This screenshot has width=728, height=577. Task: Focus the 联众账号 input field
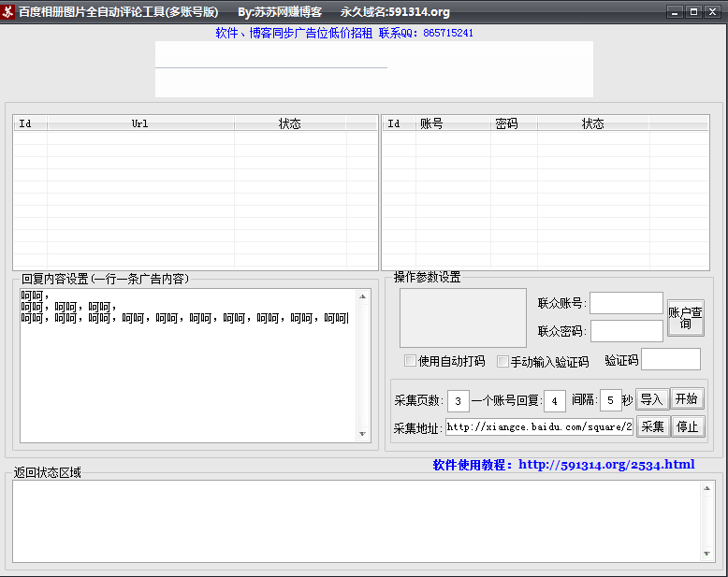pos(626,303)
